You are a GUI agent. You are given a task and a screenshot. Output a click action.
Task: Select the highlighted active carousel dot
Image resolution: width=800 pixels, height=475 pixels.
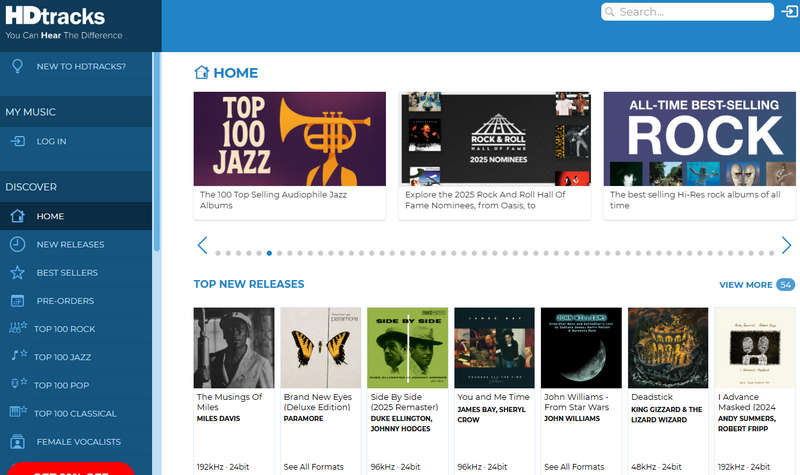pyautogui.click(x=269, y=253)
